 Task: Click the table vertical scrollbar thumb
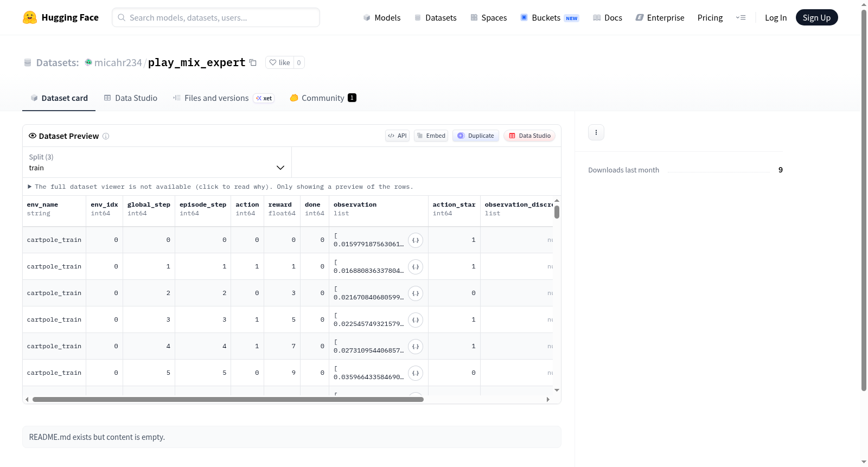coord(557,212)
